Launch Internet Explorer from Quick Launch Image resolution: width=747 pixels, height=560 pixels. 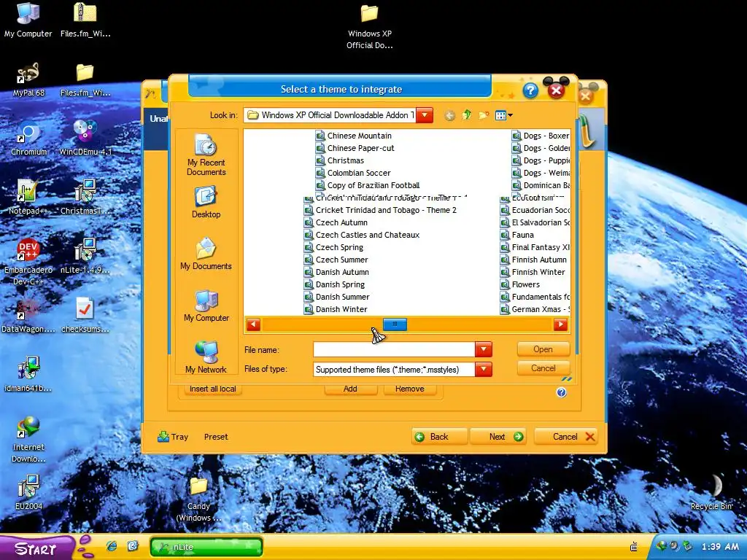pos(112,546)
